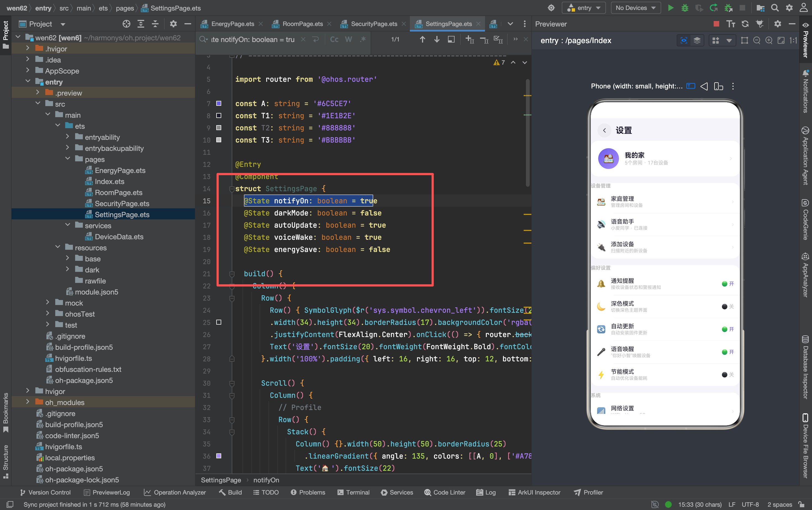Click the Previewer font size Tt icon

click(731, 23)
